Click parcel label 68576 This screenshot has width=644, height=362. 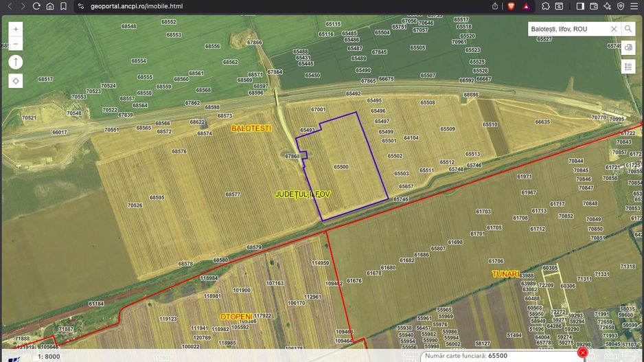(179, 151)
